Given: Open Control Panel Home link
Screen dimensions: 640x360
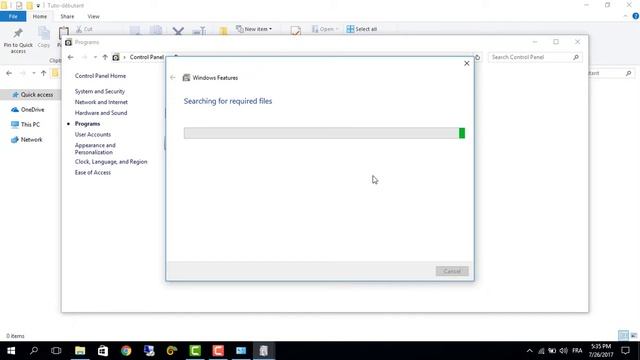Looking at the screenshot, I should [100, 76].
